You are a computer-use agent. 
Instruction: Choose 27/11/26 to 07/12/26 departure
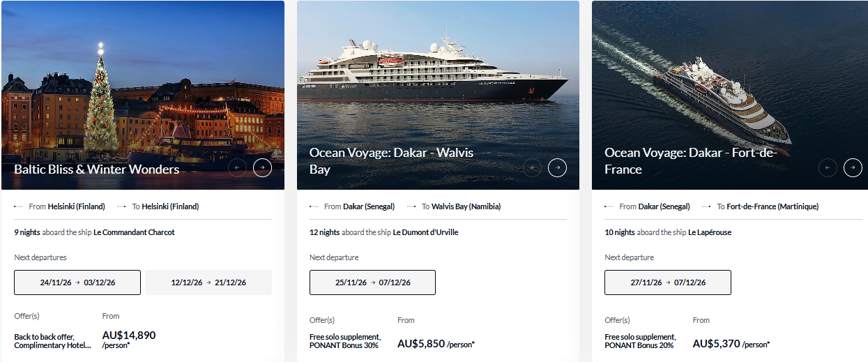click(x=668, y=282)
